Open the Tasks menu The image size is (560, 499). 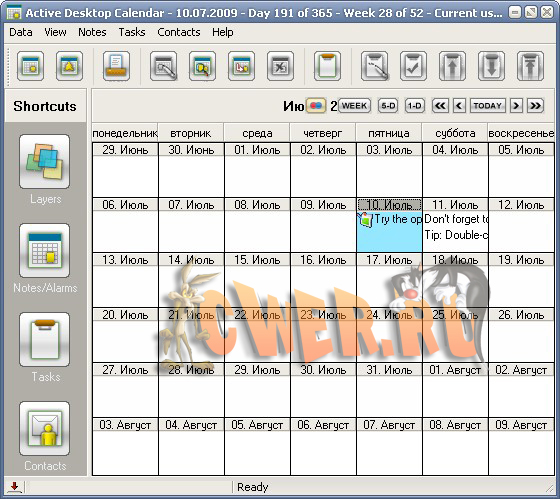coord(132,32)
